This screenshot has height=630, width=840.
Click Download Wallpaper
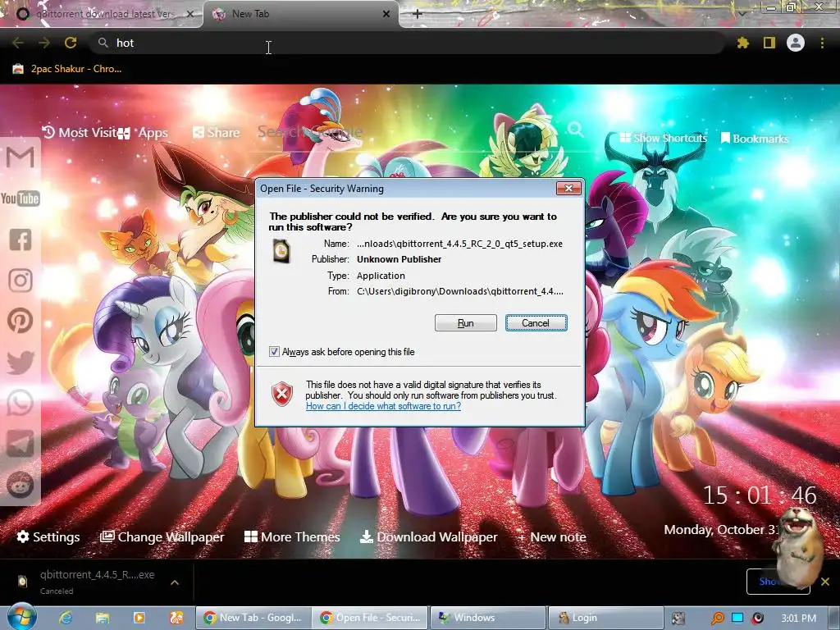(428, 536)
